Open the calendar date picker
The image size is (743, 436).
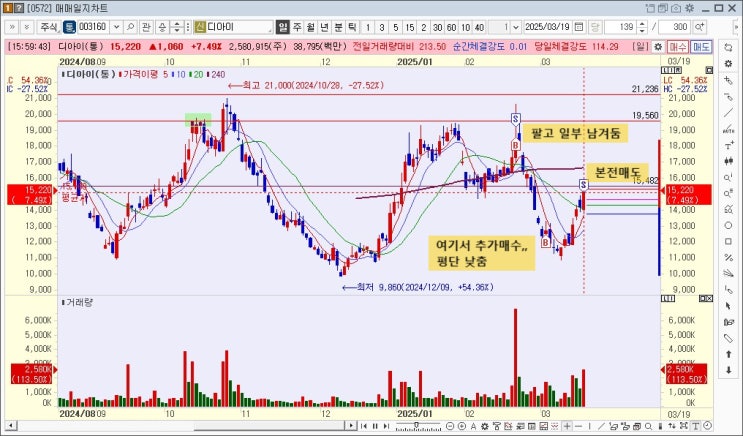pos(579,27)
